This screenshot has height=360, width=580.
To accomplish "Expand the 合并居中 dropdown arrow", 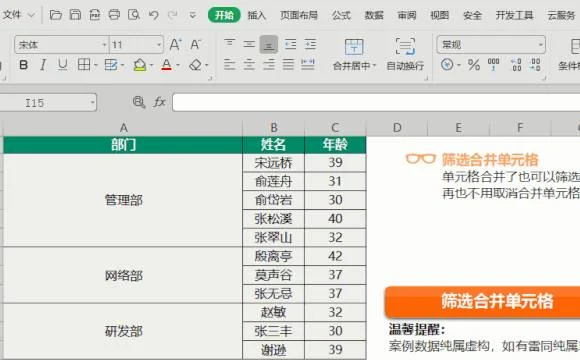I will coord(374,66).
